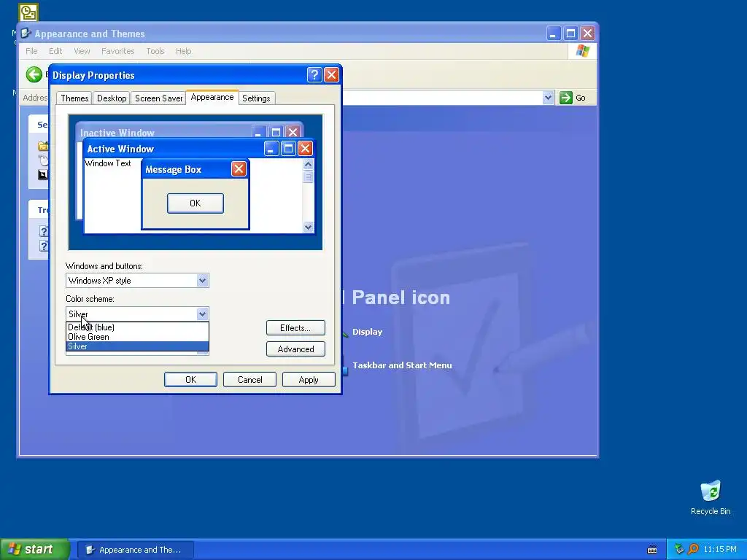The width and height of the screenshot is (747, 560).
Task: Click the Inactive Window preview title
Action: coord(117,133)
